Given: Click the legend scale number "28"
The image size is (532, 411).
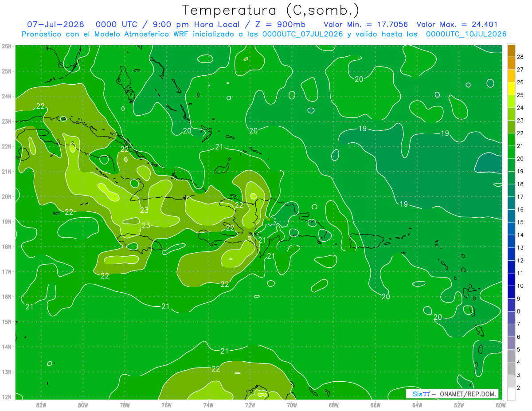Looking at the screenshot, I should [x=520, y=57].
